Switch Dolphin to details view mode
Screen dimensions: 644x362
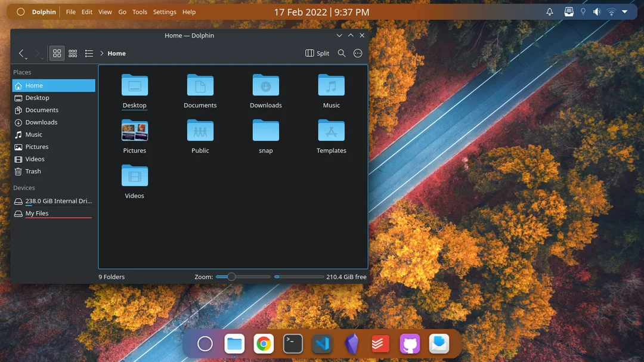(x=89, y=53)
